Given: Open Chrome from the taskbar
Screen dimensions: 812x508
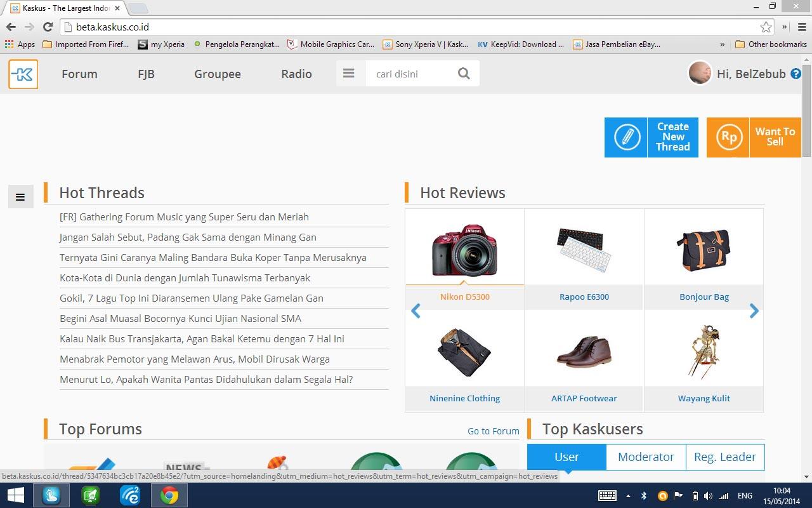Looking at the screenshot, I should [x=169, y=495].
